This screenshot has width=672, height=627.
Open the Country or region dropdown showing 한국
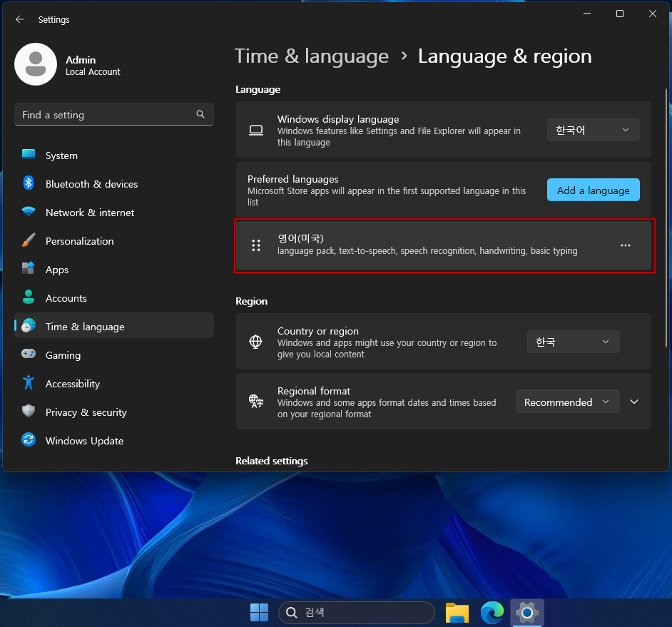click(573, 342)
